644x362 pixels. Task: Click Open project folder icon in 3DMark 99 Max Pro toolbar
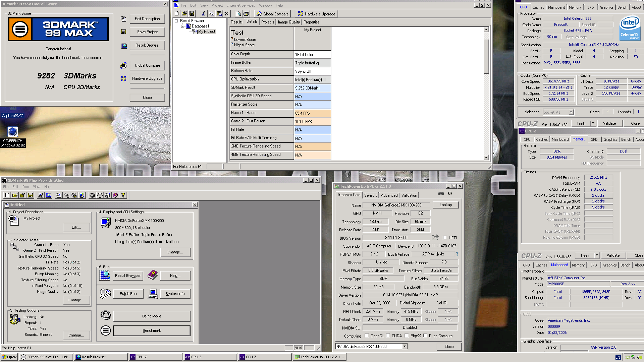pyautogui.click(x=15, y=195)
